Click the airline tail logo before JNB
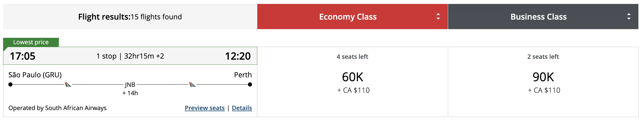This screenshot has width=644, height=121. tap(68, 84)
